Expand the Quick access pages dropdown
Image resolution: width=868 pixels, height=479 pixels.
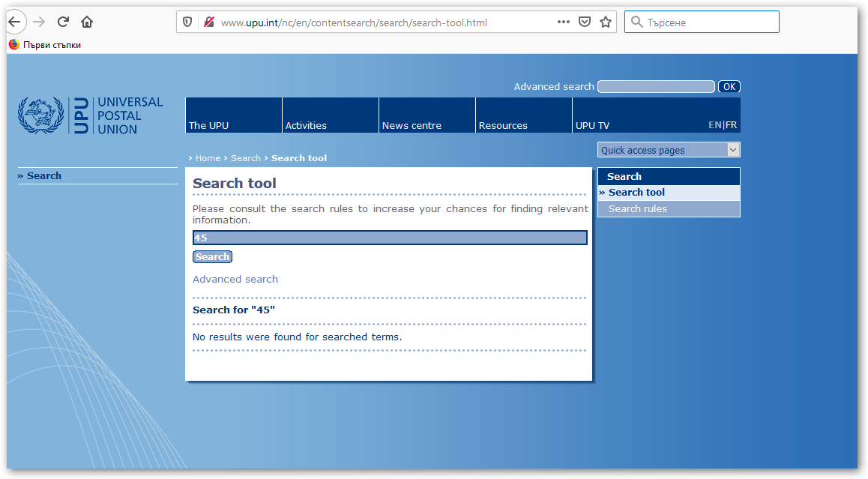668,150
